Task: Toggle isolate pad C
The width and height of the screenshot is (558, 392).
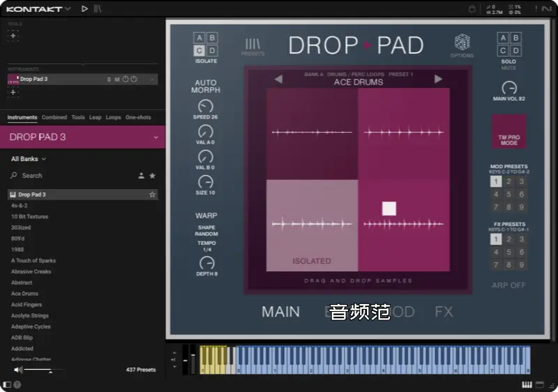Action: tap(199, 51)
